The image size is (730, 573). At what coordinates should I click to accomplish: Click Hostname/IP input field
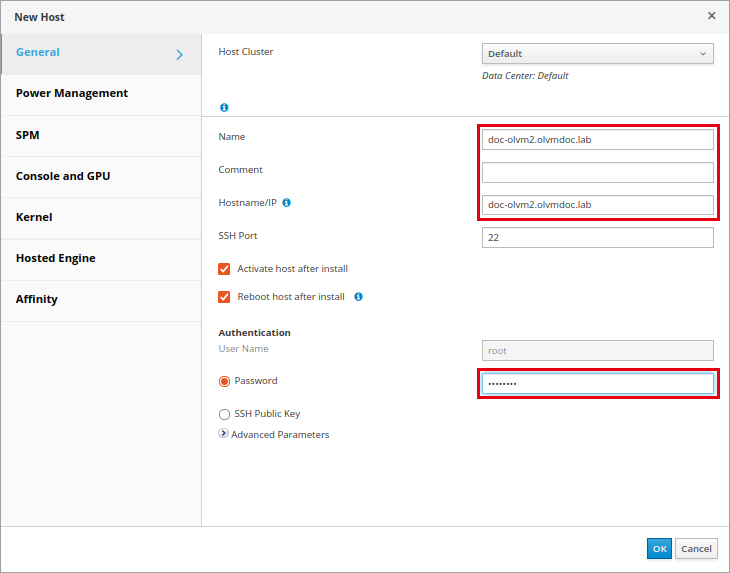pyautogui.click(x=598, y=205)
